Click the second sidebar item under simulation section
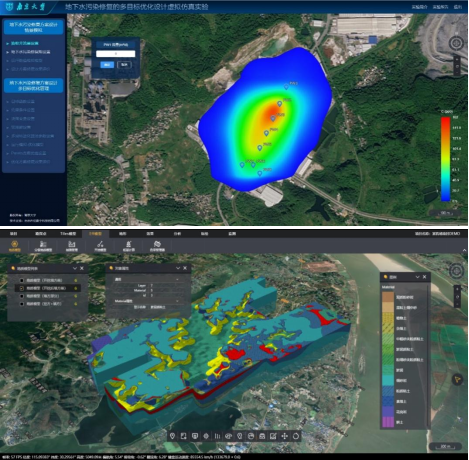 point(30,52)
